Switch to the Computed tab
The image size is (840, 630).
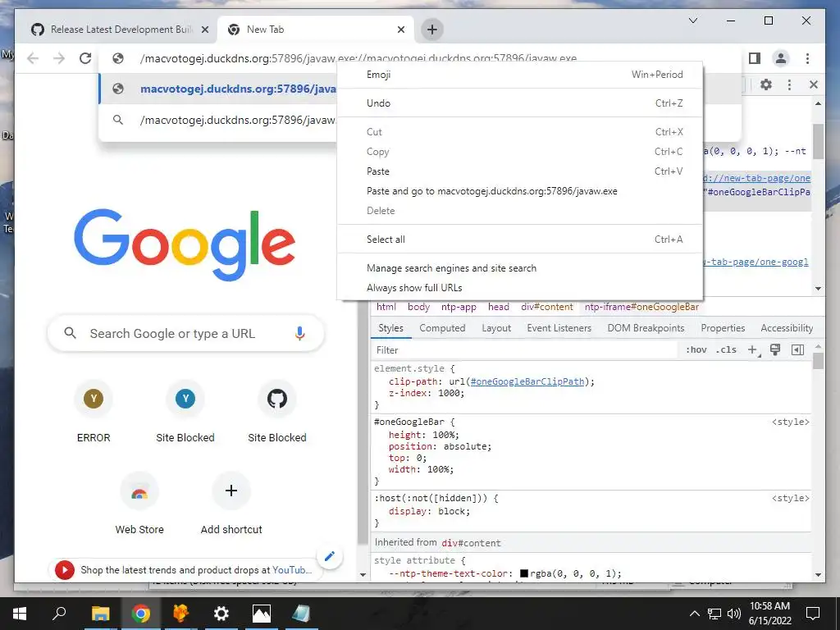(x=442, y=328)
